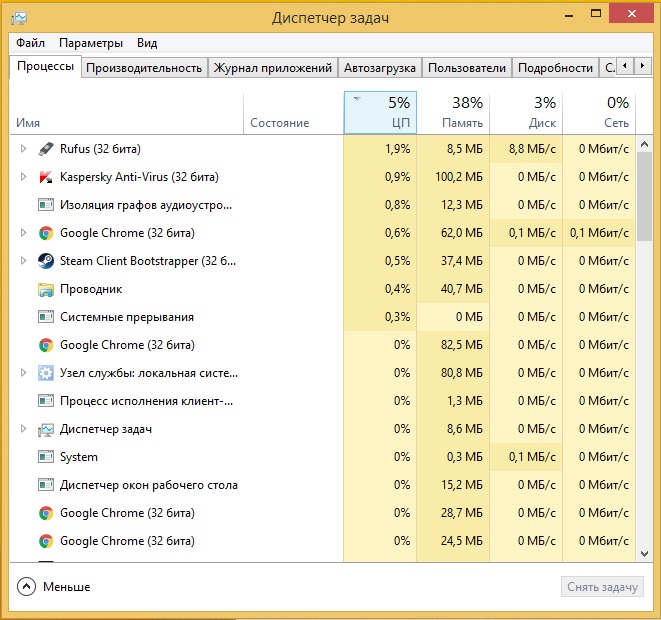Click the 0,8% CPU value
Screen dimensions: 661x620
tap(398, 205)
